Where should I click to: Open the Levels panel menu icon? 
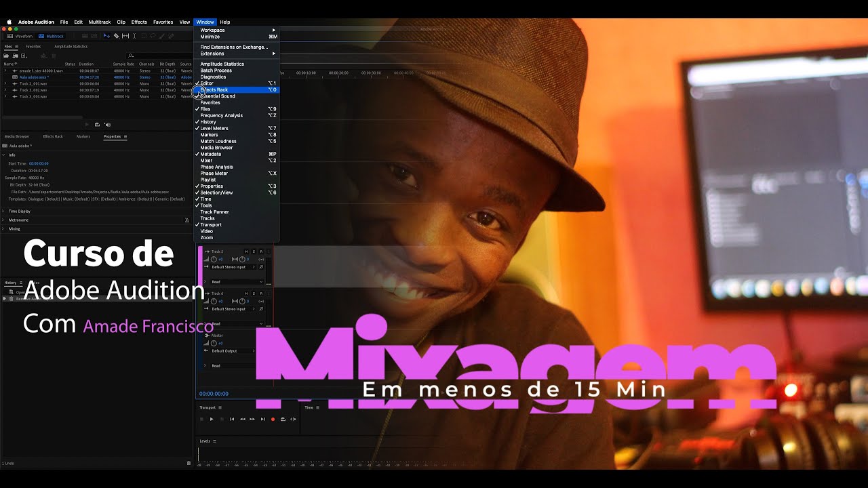(215, 441)
